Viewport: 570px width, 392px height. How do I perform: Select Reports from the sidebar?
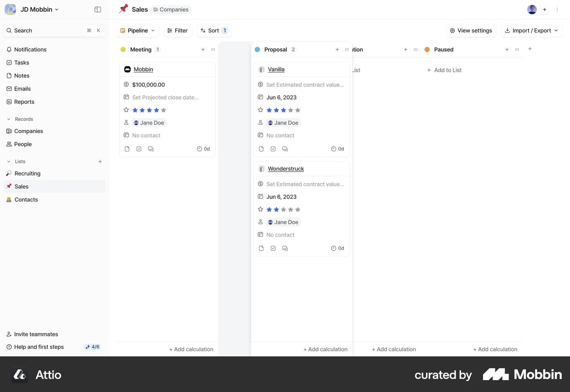[24, 102]
